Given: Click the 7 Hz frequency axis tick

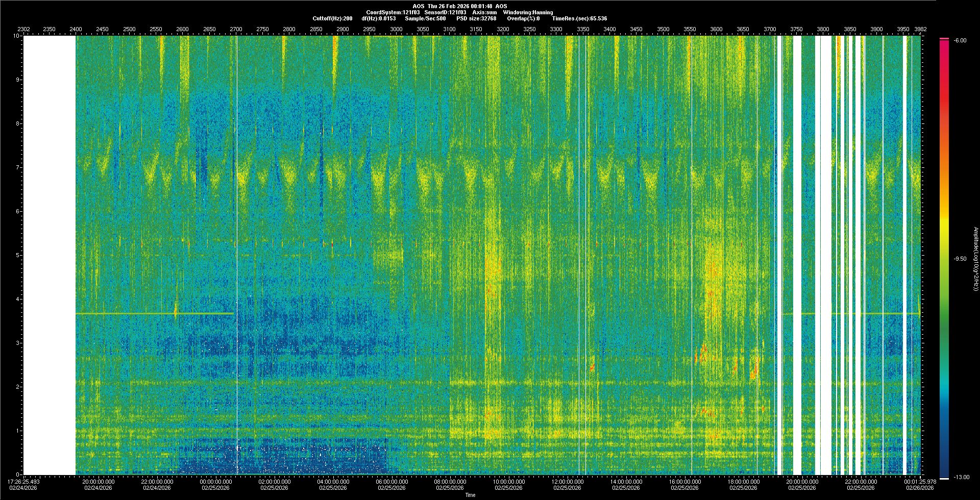Looking at the screenshot, I should (17, 167).
